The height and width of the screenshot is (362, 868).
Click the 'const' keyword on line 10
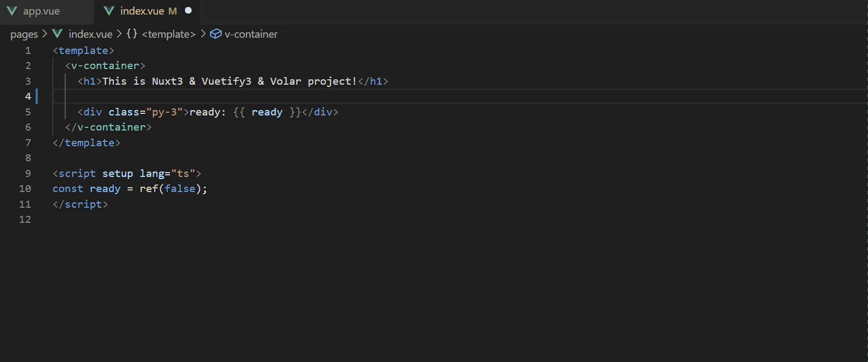[x=68, y=189]
